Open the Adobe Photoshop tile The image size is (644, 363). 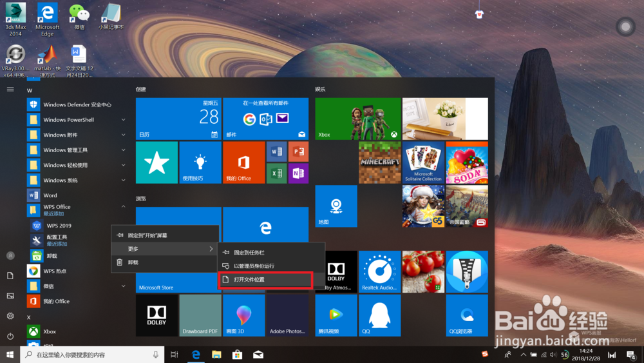287,315
